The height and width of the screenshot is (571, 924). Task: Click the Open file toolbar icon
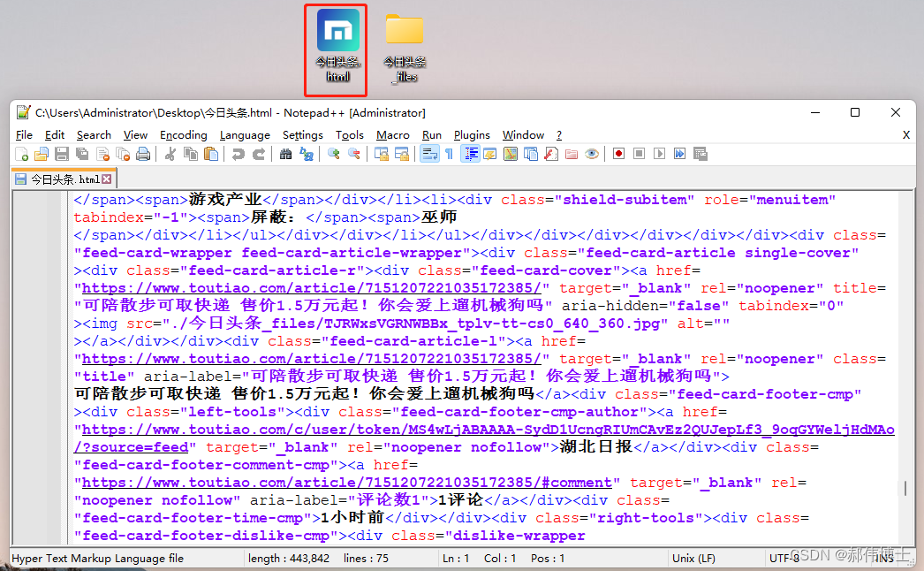pos(42,155)
